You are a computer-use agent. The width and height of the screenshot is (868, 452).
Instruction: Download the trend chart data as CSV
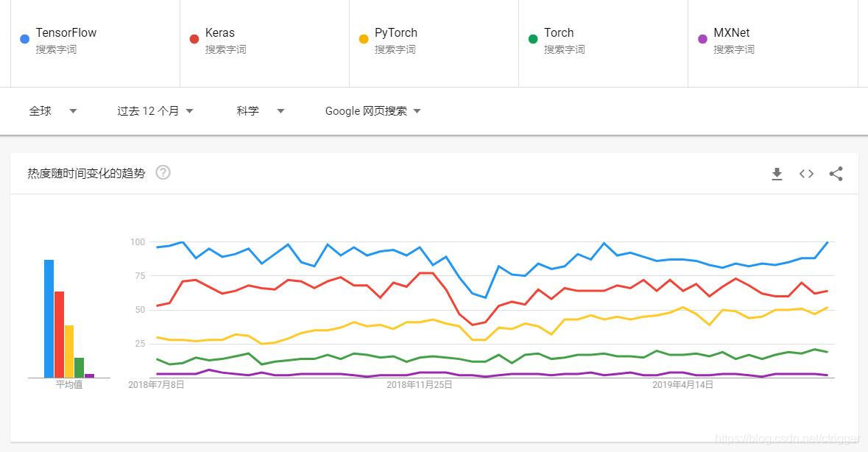pos(777,174)
